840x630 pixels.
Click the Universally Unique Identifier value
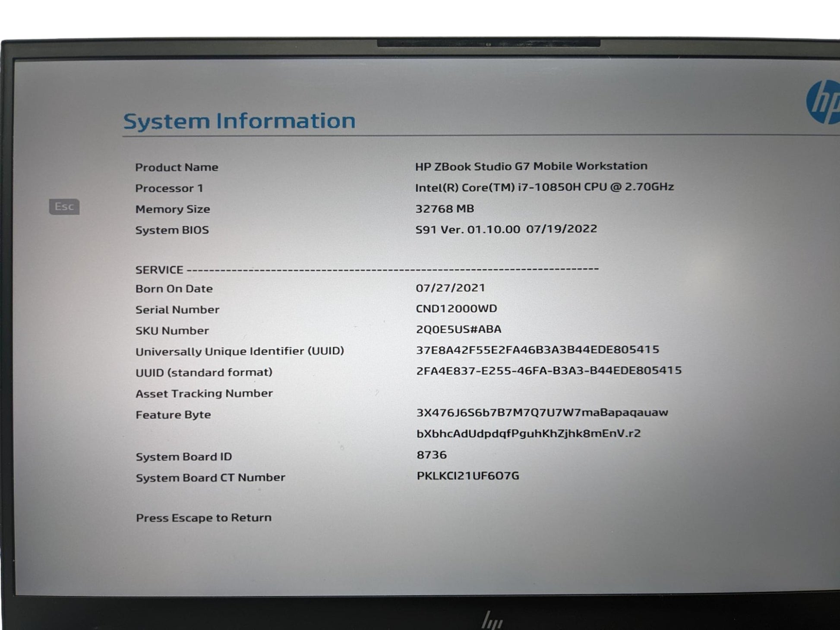537,350
